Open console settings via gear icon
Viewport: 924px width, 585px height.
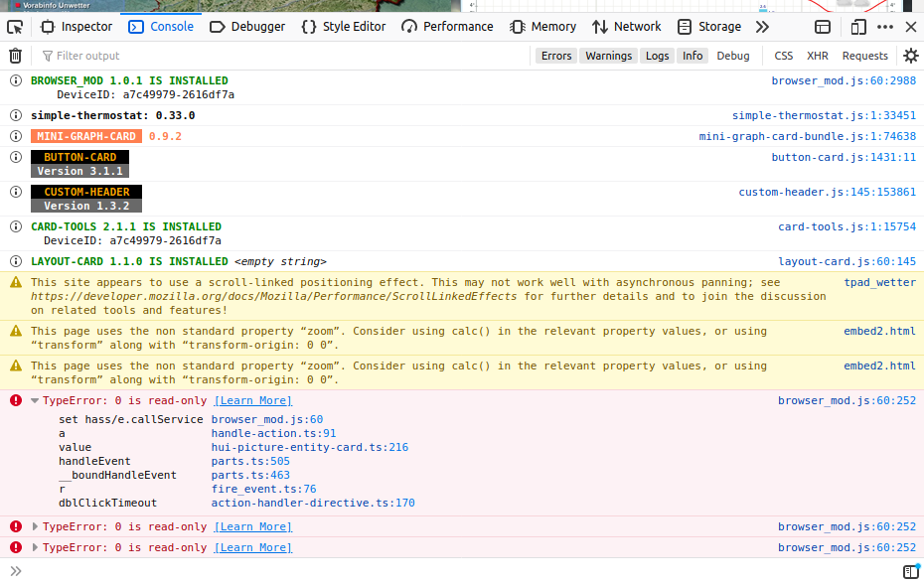click(910, 56)
